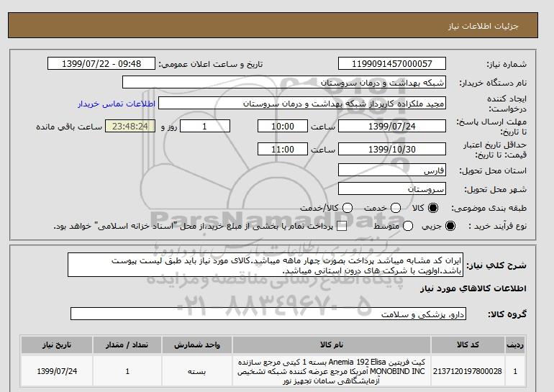Click the delivery city field سروستان
The width and height of the screenshot is (554, 392).
click(x=392, y=188)
